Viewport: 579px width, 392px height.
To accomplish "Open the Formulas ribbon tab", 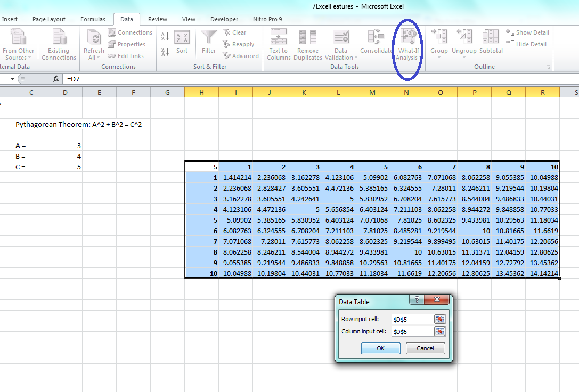I will coord(93,19).
